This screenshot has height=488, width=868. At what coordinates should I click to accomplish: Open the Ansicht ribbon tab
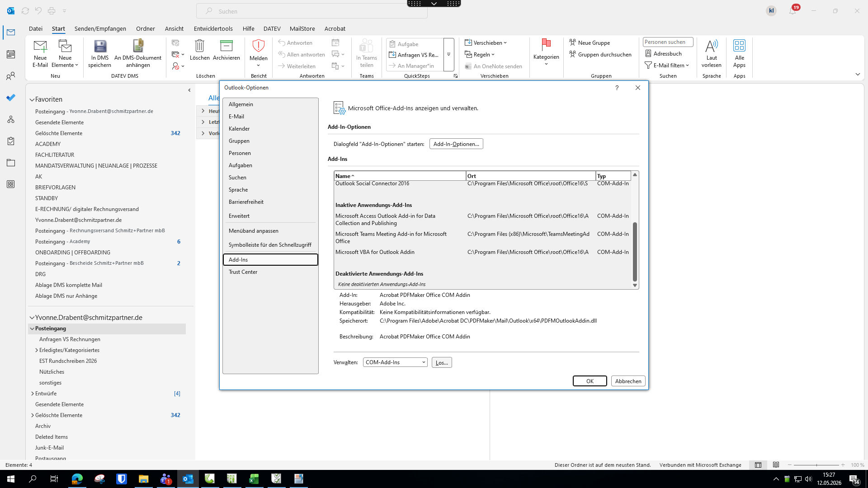coord(174,28)
